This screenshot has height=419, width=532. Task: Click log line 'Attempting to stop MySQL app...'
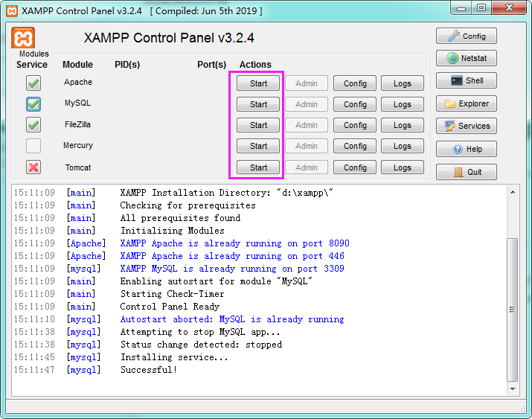[200, 332]
